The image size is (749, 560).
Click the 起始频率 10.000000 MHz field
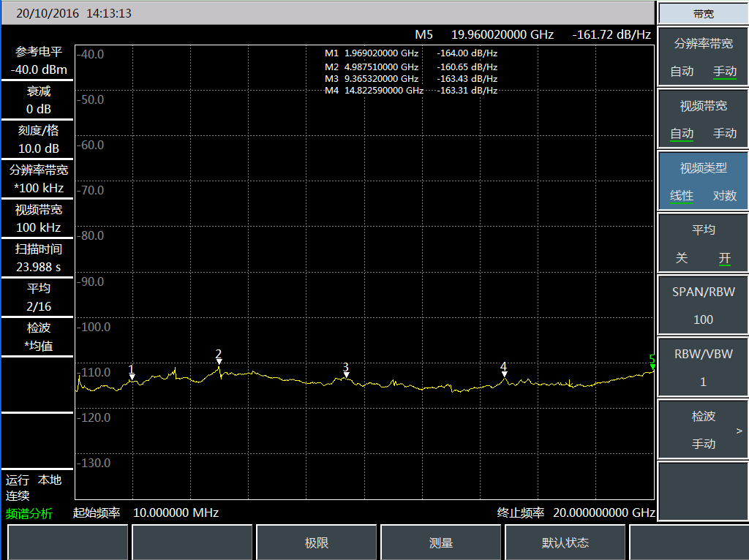point(176,512)
